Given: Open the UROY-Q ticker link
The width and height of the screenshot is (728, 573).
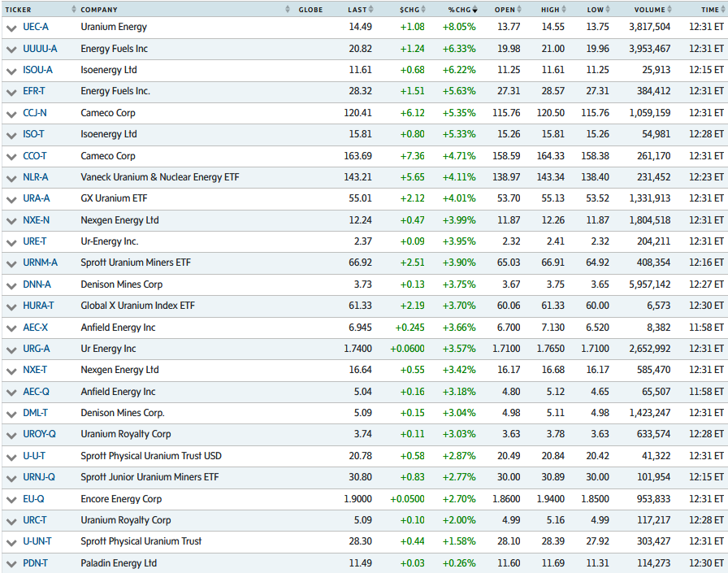Looking at the screenshot, I should pos(40,434).
